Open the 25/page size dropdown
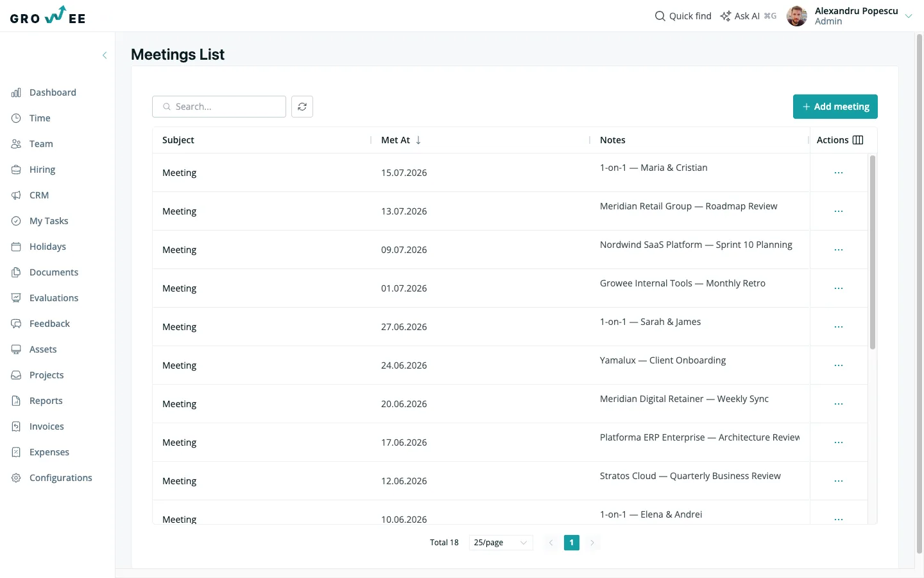Screen dimensions: 924x578 (x=501, y=543)
